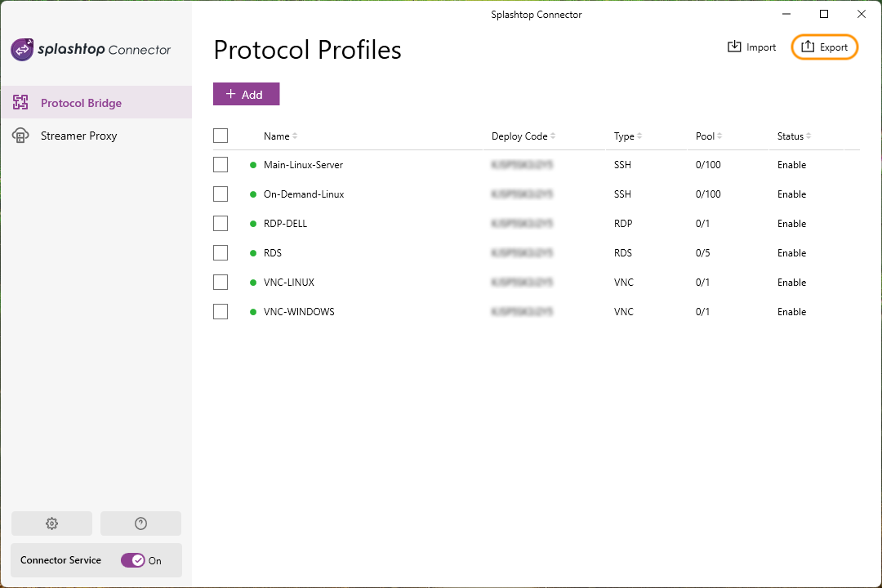The height and width of the screenshot is (588, 882).
Task: Click the Splashtop Connector logo
Action: [91, 50]
